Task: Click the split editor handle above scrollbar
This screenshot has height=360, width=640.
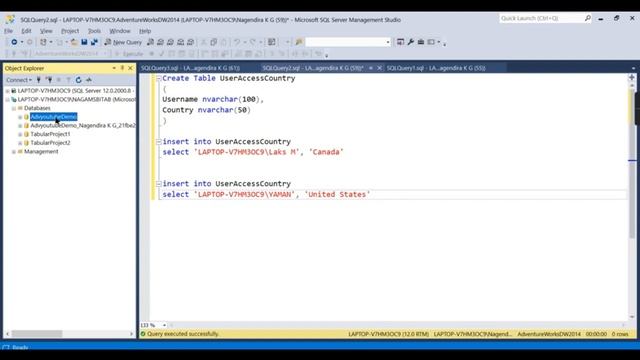Action: tap(632, 77)
